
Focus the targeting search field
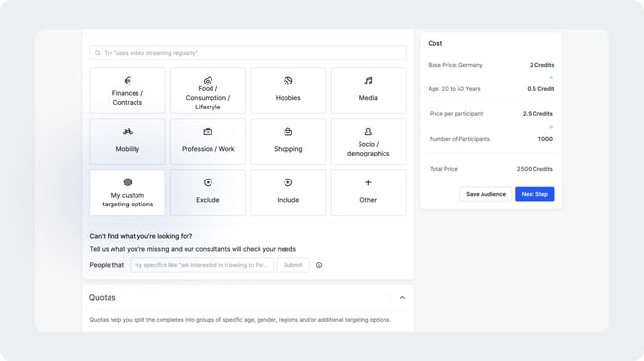click(248, 53)
